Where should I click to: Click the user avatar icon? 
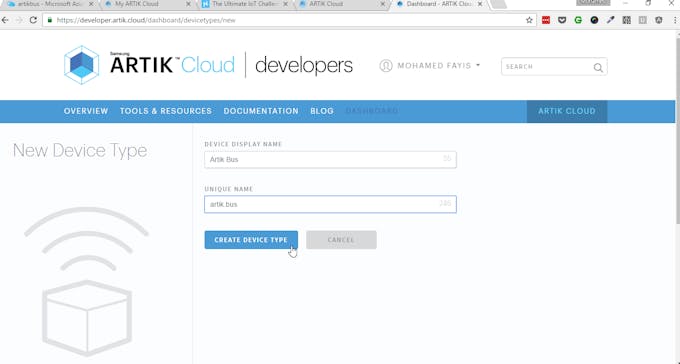pos(386,66)
